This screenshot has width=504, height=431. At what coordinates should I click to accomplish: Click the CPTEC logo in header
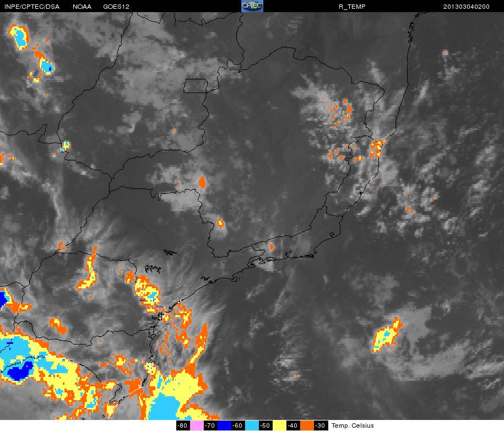click(252, 6)
